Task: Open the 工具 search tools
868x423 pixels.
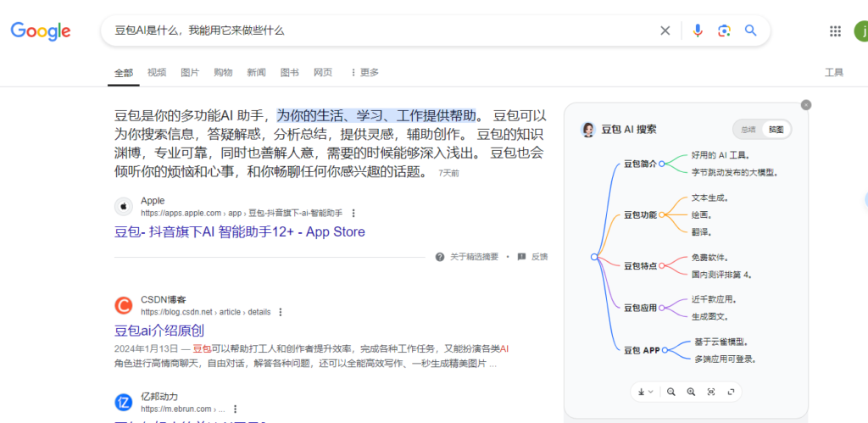Action: coord(834,73)
